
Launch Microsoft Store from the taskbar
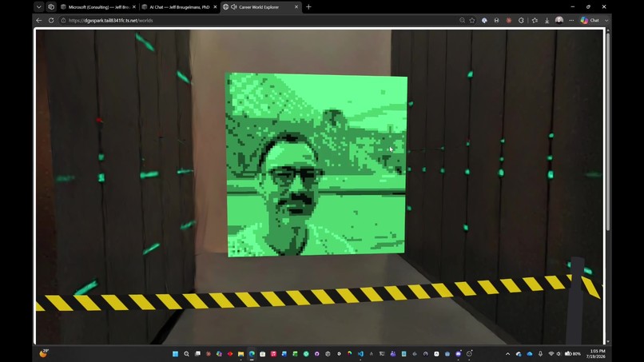point(262,354)
